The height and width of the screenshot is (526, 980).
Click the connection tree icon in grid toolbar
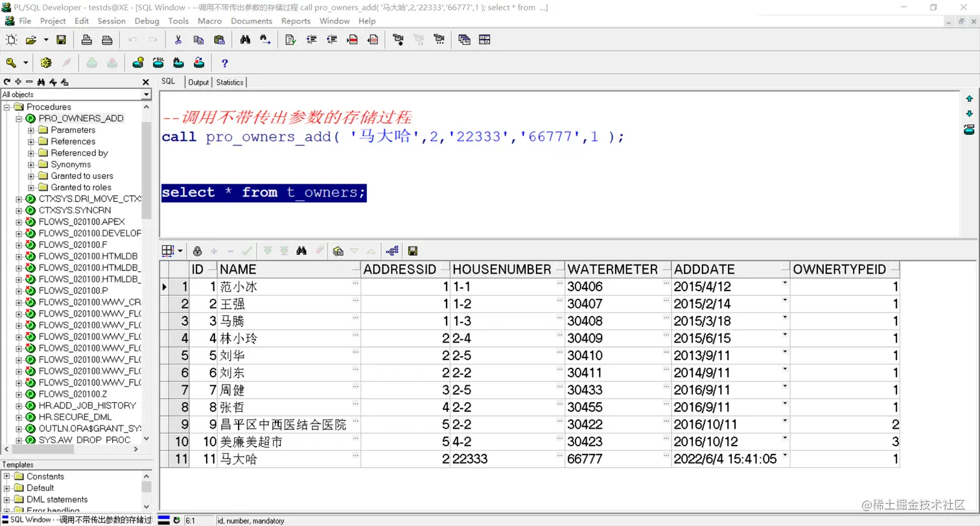coord(391,251)
